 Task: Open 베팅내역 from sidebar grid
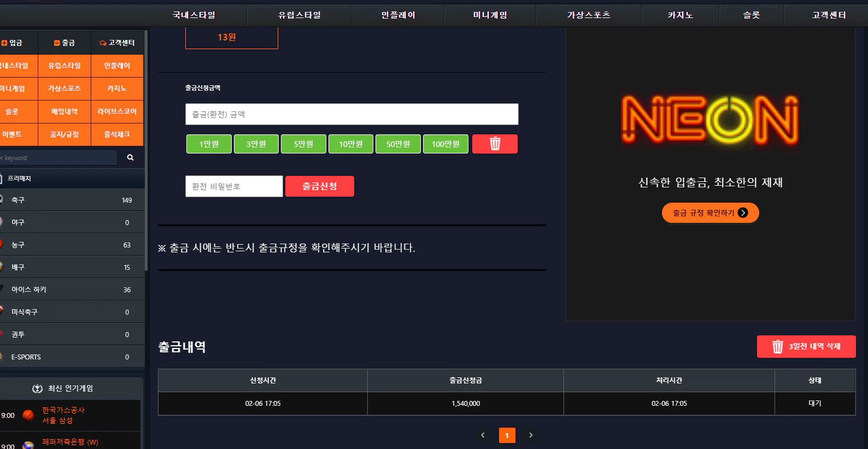coord(64,111)
